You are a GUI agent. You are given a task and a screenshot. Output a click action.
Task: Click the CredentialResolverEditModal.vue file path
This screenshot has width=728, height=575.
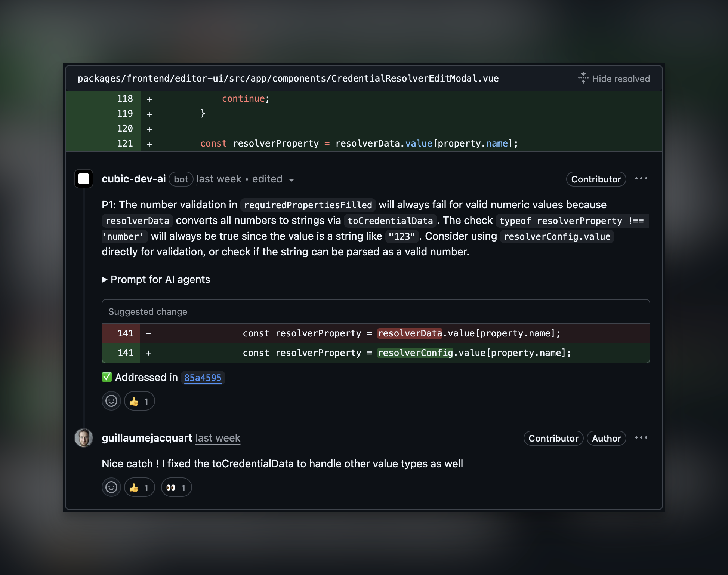pos(288,78)
